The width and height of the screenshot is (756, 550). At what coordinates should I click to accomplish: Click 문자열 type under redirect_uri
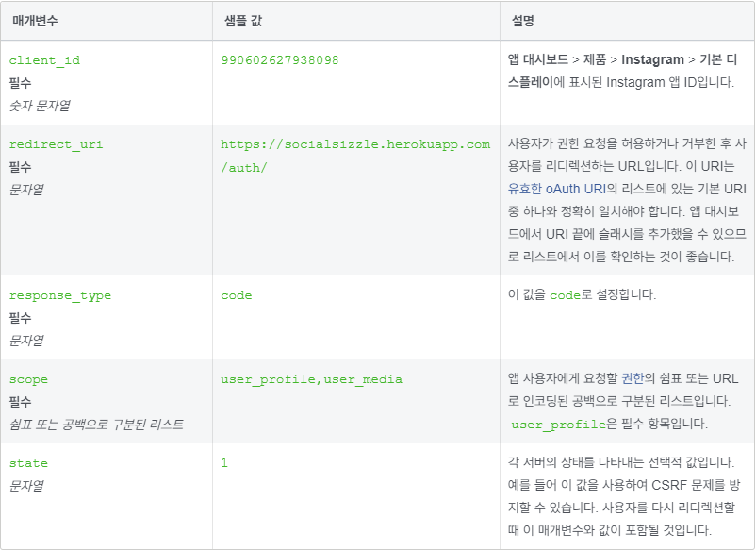pyautogui.click(x=26, y=190)
